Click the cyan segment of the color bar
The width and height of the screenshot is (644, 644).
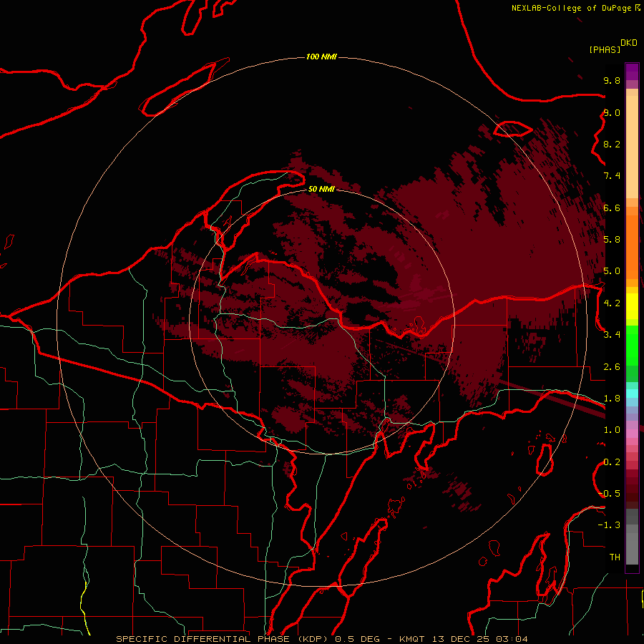point(632,394)
